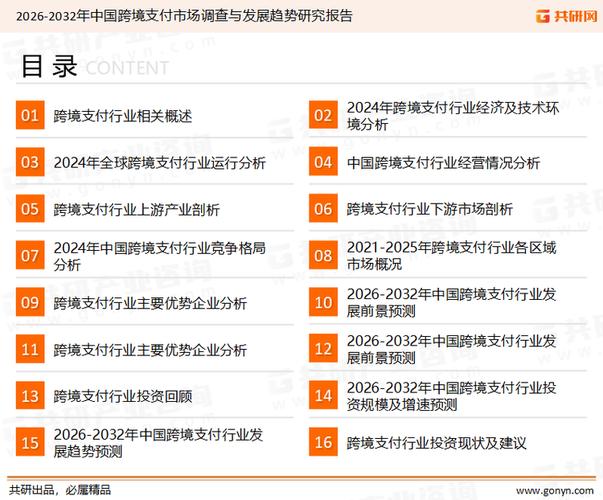Click the orange 12 chapter number box
Image resolution: width=603 pixels, height=500 pixels.
point(323,349)
